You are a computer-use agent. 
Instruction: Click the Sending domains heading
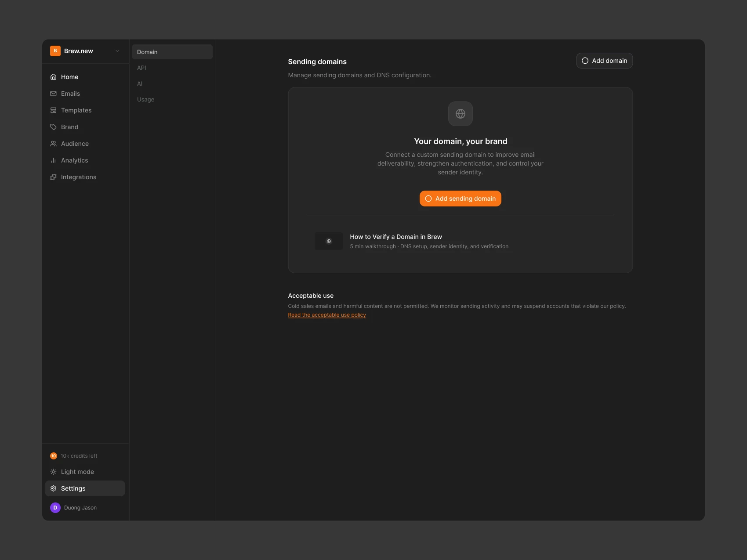pos(317,62)
